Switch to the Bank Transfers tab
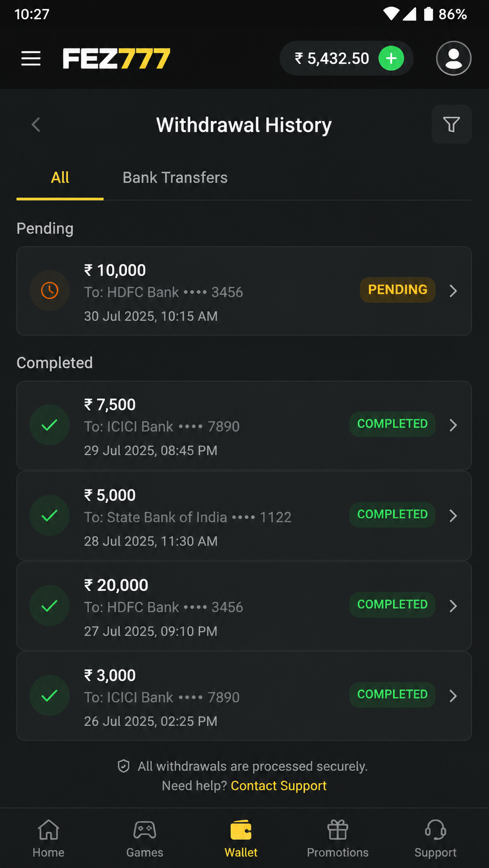Screen dimensions: 489x868 click(175, 178)
